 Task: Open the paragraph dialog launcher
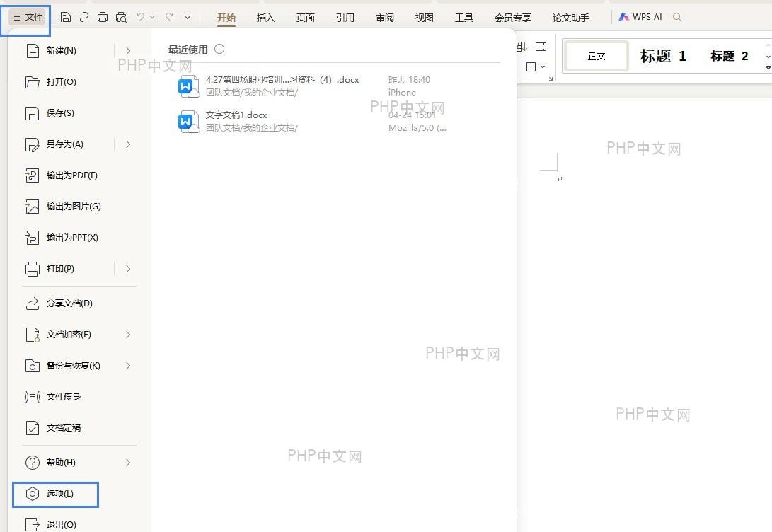tap(551, 79)
